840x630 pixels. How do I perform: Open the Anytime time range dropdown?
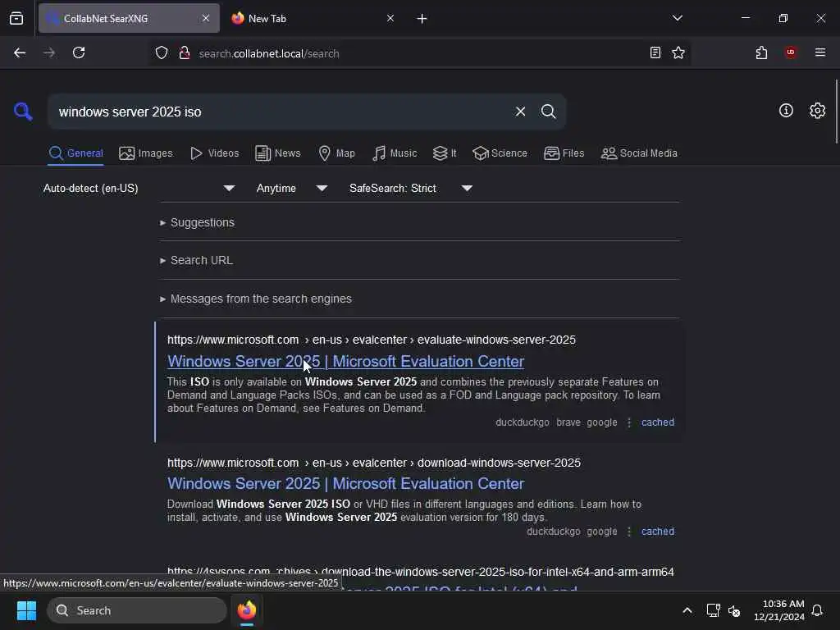(292, 188)
